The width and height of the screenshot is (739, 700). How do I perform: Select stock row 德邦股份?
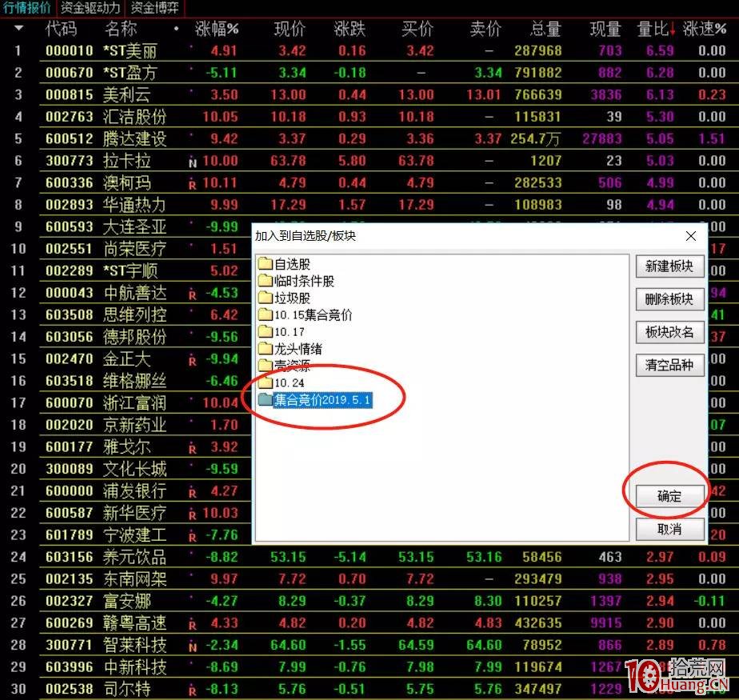[x=126, y=337]
